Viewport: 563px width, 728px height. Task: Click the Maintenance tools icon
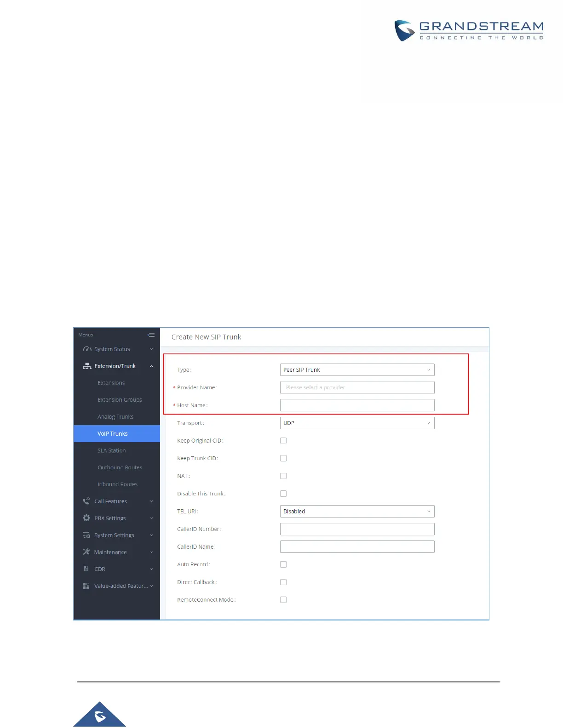pyautogui.click(x=86, y=552)
